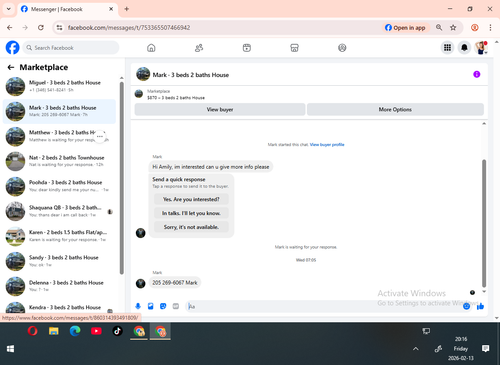Open Delenna's 3 beds 2 baths House chat

click(59, 286)
